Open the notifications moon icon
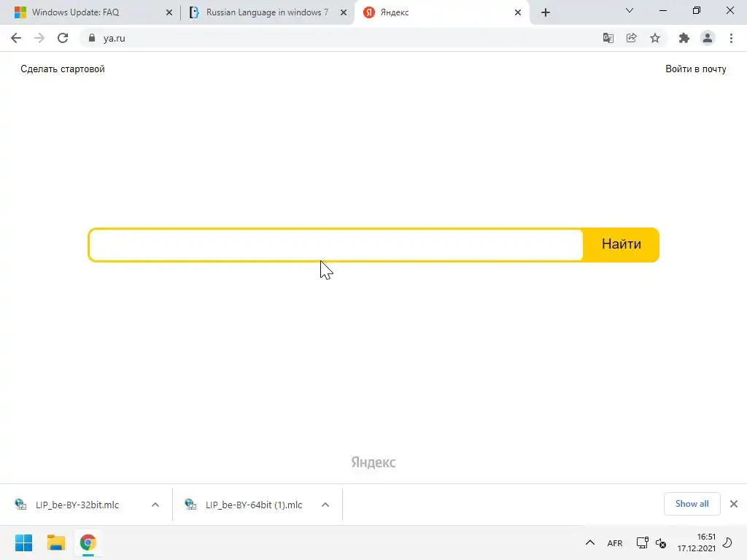This screenshot has width=747, height=560. click(727, 542)
